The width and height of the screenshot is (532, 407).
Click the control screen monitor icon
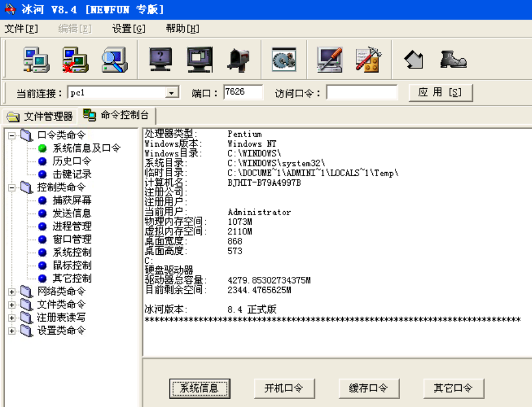pos(200,59)
